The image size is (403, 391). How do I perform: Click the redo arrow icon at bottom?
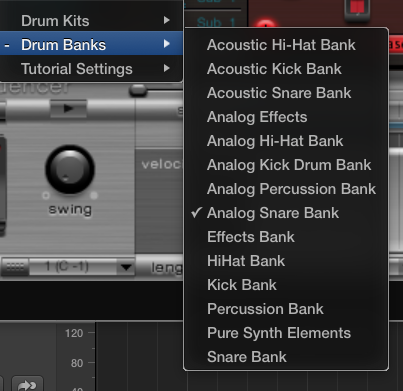click(27, 385)
